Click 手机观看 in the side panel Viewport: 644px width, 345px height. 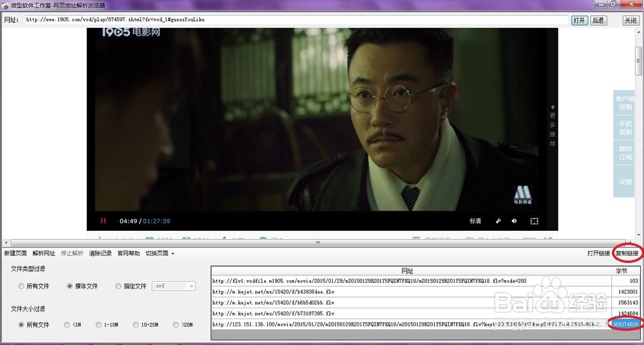(x=625, y=128)
